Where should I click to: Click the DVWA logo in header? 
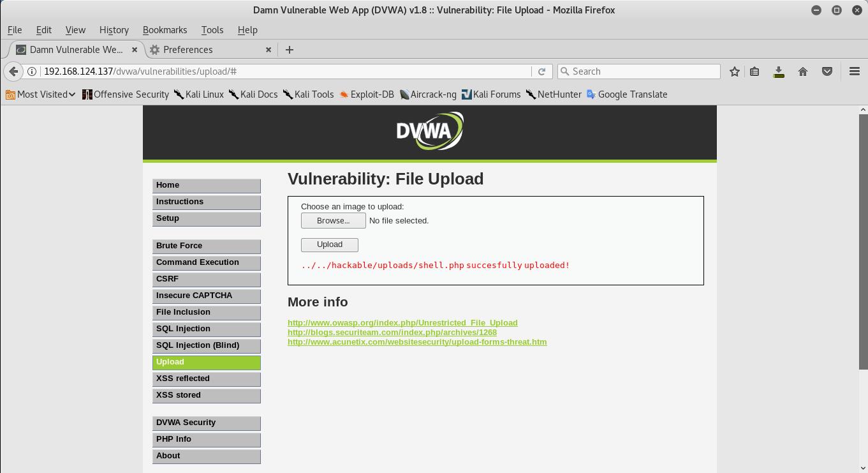430,131
